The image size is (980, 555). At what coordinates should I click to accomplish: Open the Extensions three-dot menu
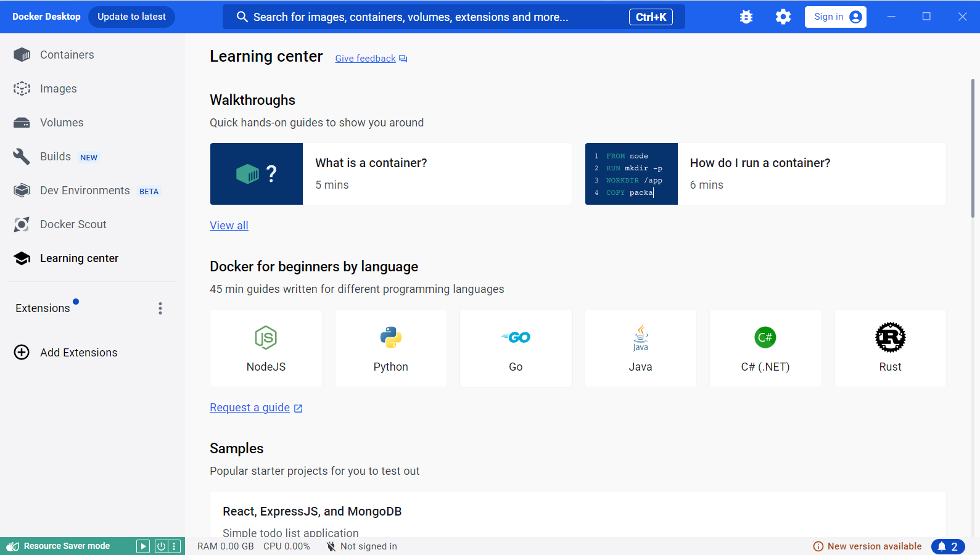click(160, 308)
